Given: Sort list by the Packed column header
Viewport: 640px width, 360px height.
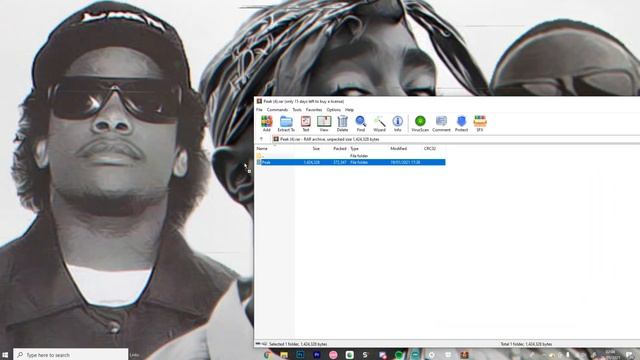Looking at the screenshot, I should (x=340, y=149).
